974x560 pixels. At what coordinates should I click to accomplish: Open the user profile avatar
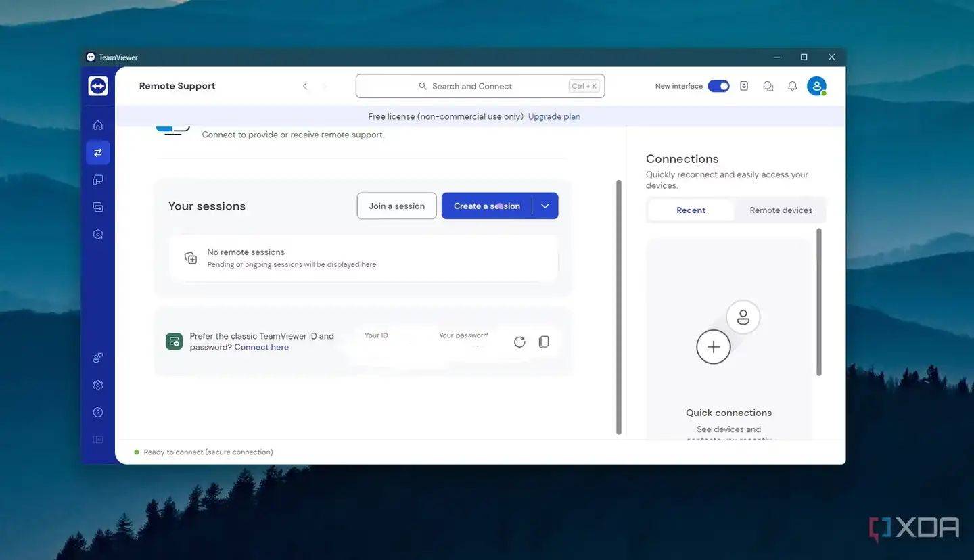pyautogui.click(x=816, y=86)
